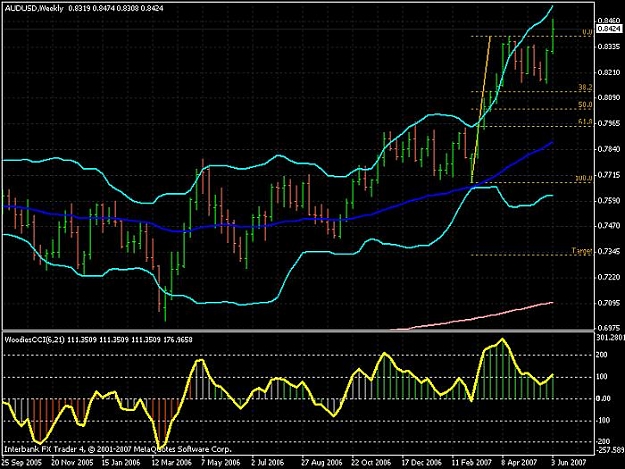The height and width of the screenshot is (469, 625).
Task: Click the 0.7220 price axis label
Action: click(609, 277)
